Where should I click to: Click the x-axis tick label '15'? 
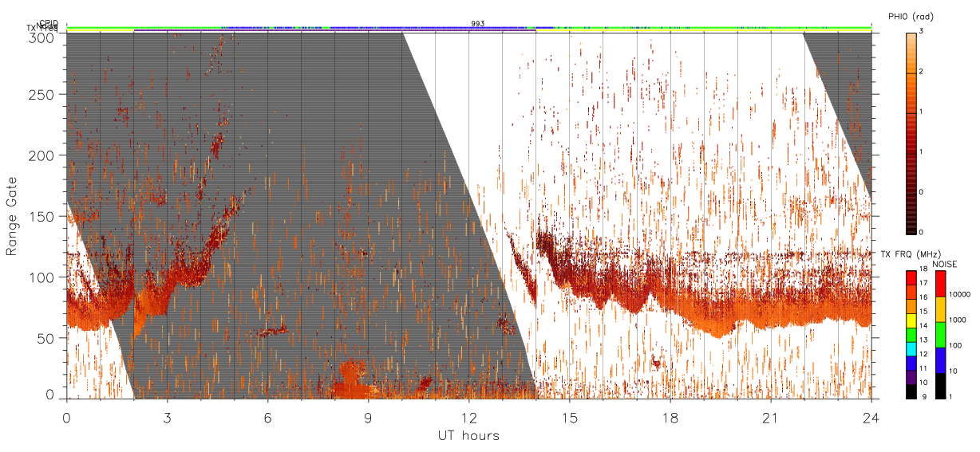click(x=569, y=418)
